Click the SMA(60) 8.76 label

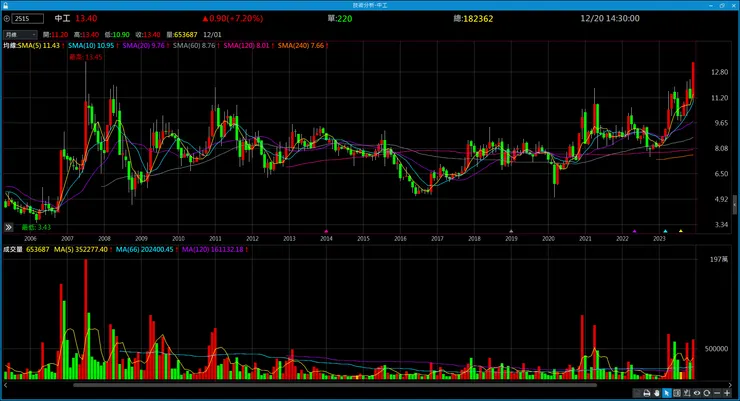coord(194,46)
